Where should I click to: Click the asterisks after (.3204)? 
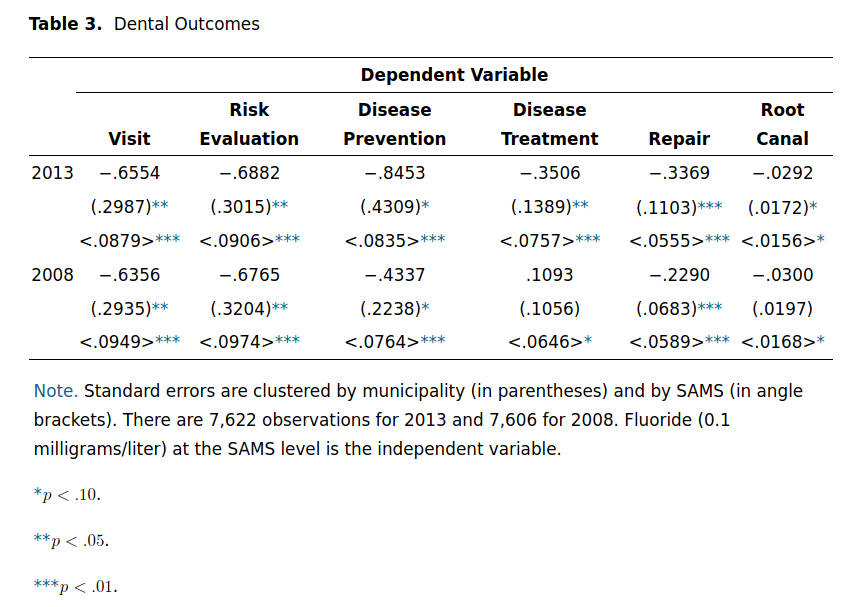pyautogui.click(x=280, y=307)
